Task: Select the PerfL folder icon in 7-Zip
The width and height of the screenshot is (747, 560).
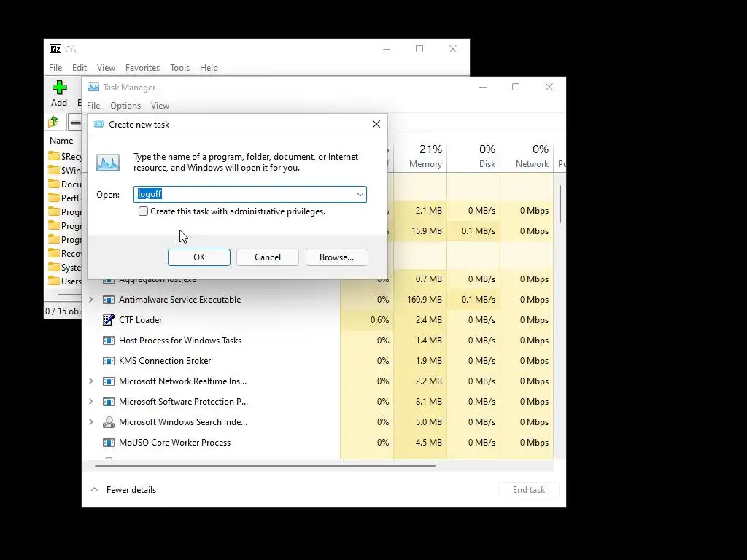Action: point(54,198)
